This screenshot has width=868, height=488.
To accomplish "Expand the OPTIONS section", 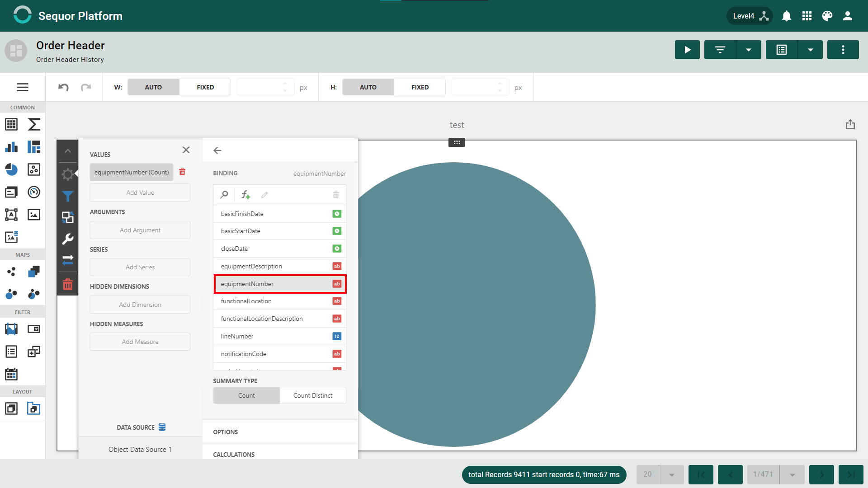I will 280,432.
